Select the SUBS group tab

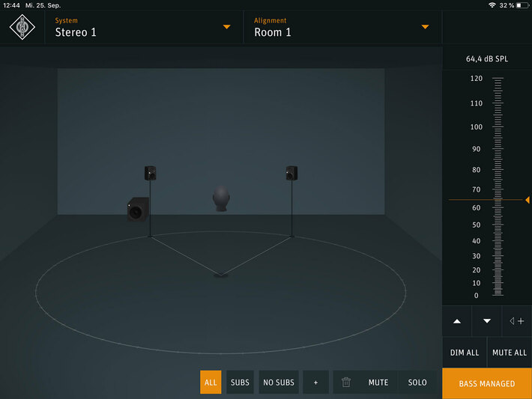(240, 383)
